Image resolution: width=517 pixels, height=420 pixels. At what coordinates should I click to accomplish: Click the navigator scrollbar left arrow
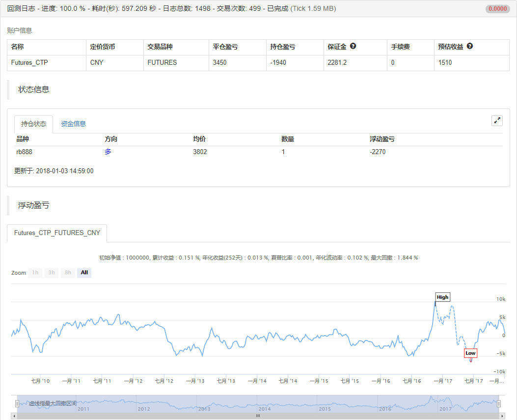click(x=14, y=416)
